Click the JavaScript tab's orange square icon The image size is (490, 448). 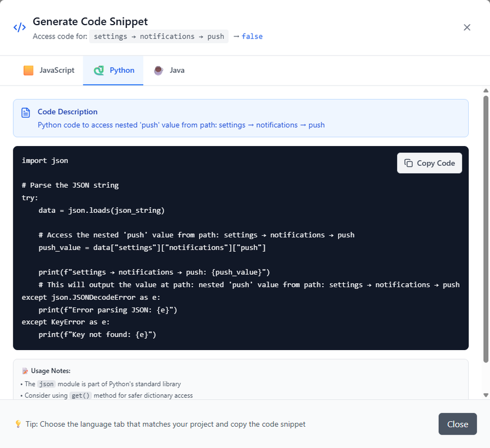[x=29, y=71]
